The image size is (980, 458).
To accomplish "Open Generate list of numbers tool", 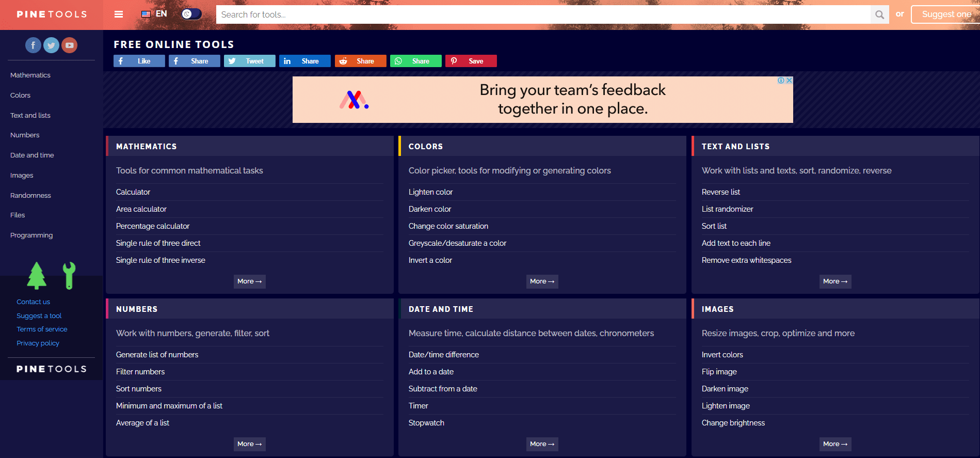I will click(157, 355).
